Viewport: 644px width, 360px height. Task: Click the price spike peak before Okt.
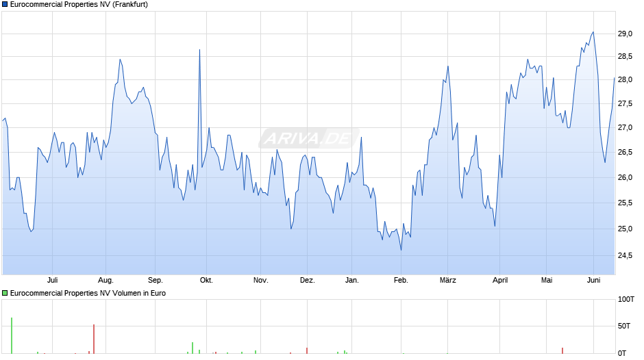199,50
